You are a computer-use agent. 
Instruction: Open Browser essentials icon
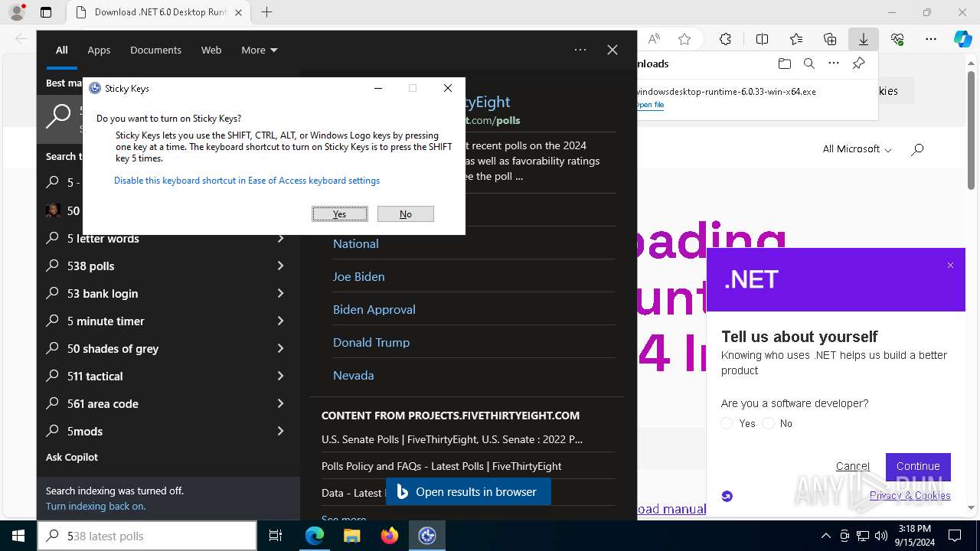pos(897,39)
